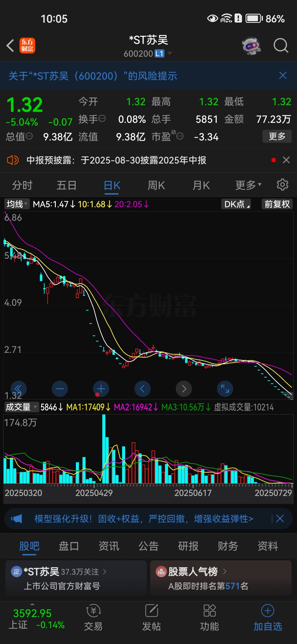The width and height of the screenshot is (297, 644).
Task: Tap the volume chart area
Action: tap(148, 449)
